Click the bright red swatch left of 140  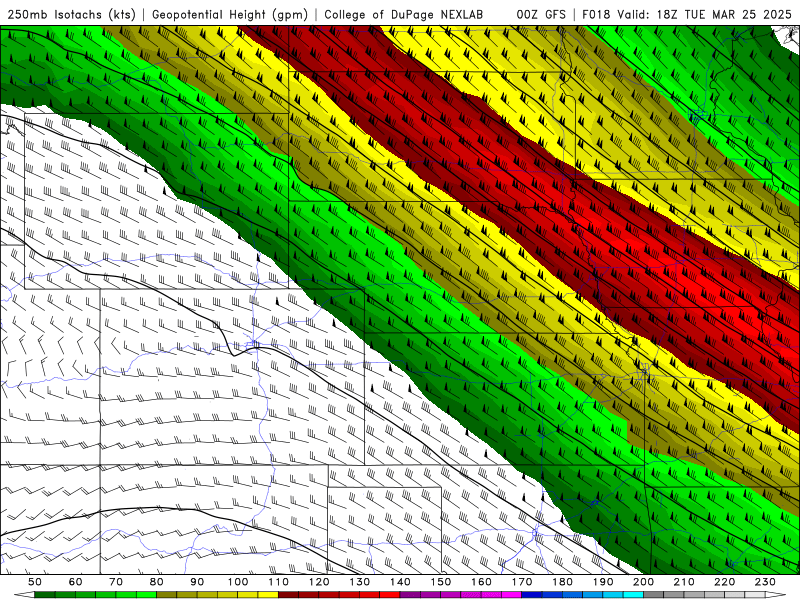tap(389, 594)
